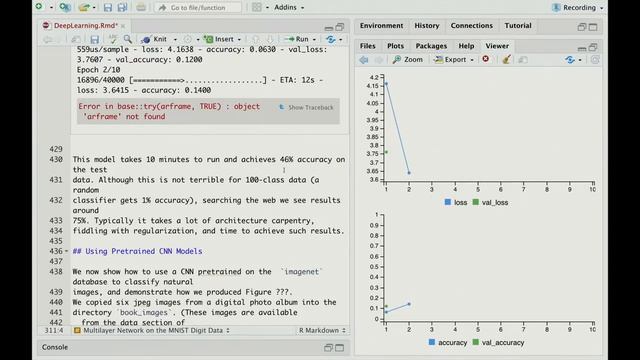
Task: Switch to the Packages tab
Action: [x=431, y=46]
